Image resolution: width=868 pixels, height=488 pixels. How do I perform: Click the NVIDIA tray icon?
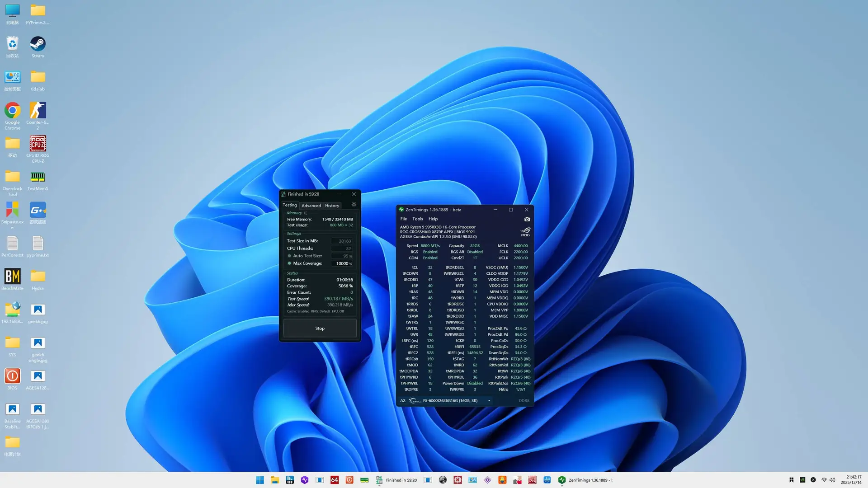pyautogui.click(x=802, y=480)
